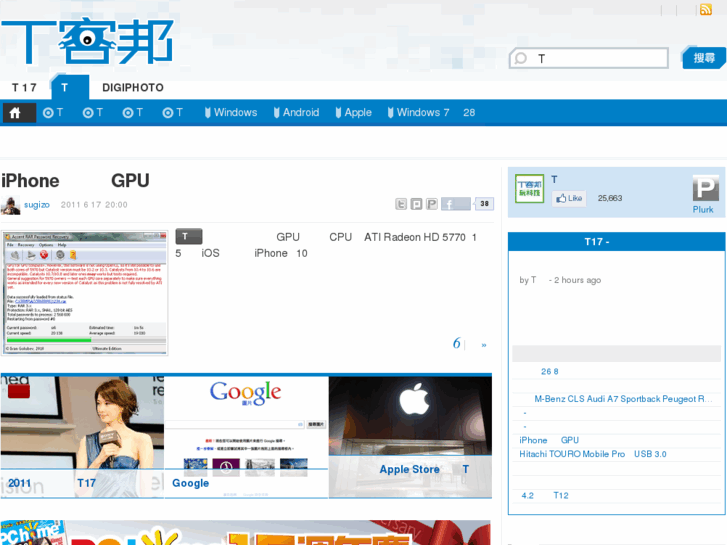
Task: Open the Apple nav category
Action: pyautogui.click(x=353, y=113)
